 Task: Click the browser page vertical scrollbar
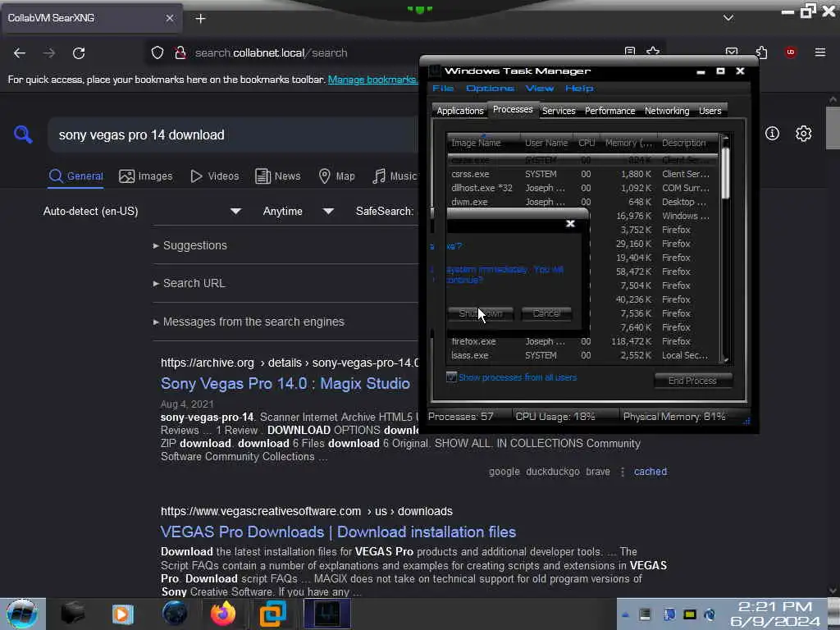(x=833, y=129)
